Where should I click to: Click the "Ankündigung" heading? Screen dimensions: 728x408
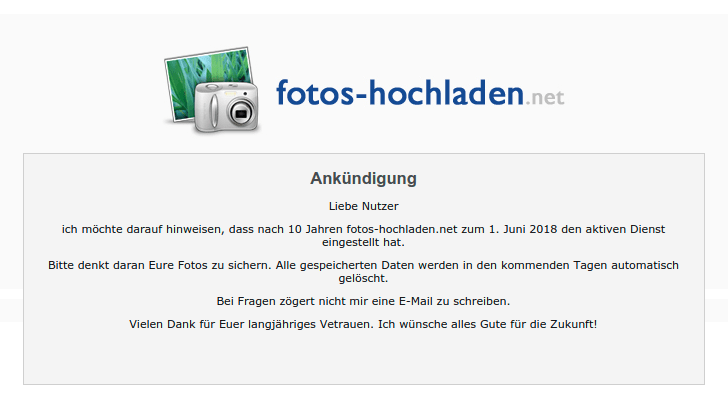(x=364, y=178)
